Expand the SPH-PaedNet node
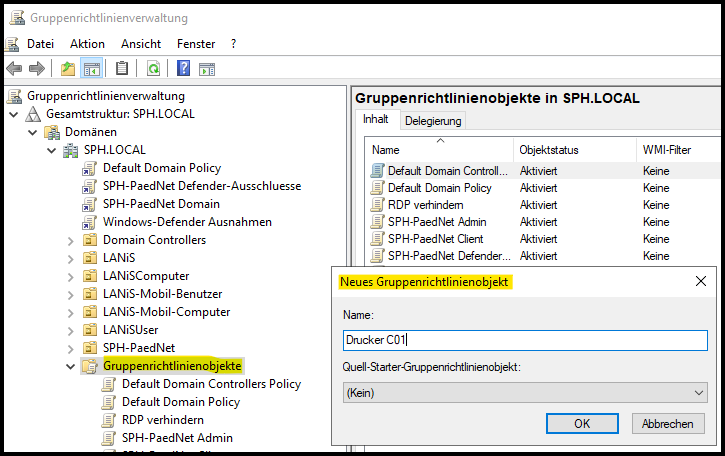The image size is (725, 456). [70, 349]
